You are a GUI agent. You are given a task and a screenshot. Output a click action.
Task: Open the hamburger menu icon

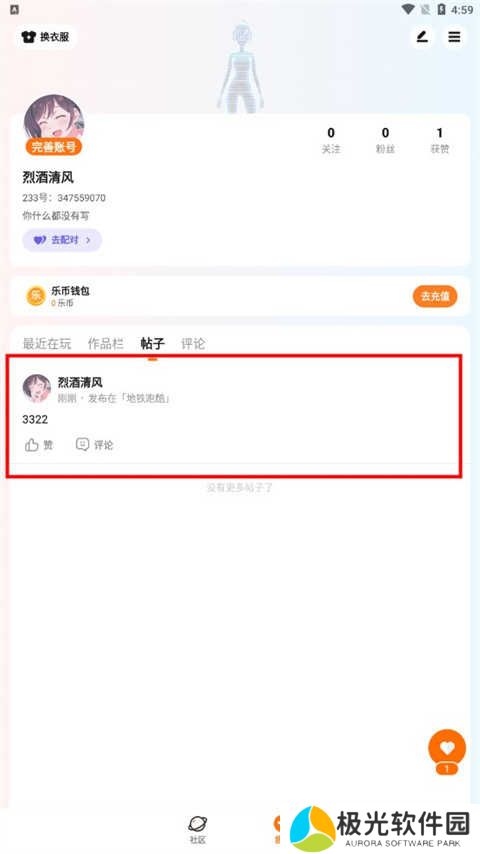pos(454,37)
